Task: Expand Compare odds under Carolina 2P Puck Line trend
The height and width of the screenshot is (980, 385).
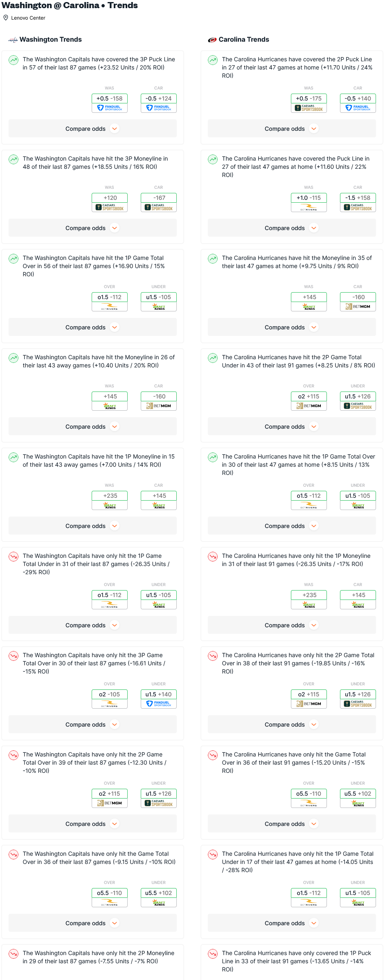Action: [292, 129]
